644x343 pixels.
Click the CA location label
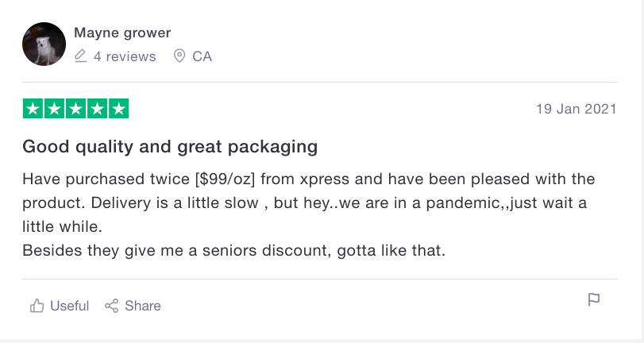click(x=202, y=56)
